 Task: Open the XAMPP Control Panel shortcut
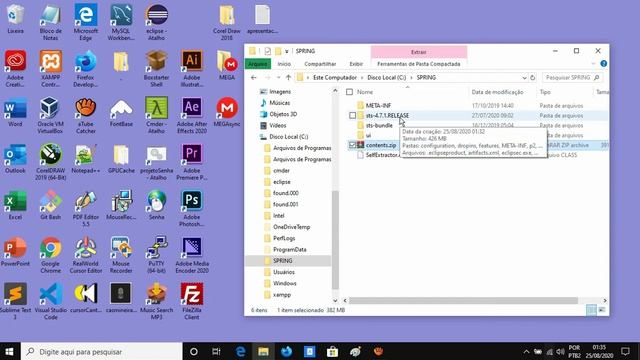[x=51, y=69]
